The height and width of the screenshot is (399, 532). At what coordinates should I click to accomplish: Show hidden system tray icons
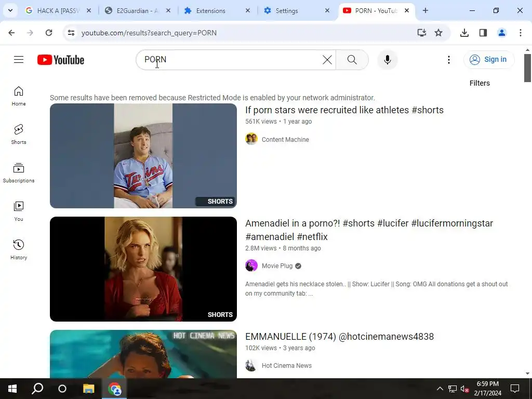(x=440, y=389)
